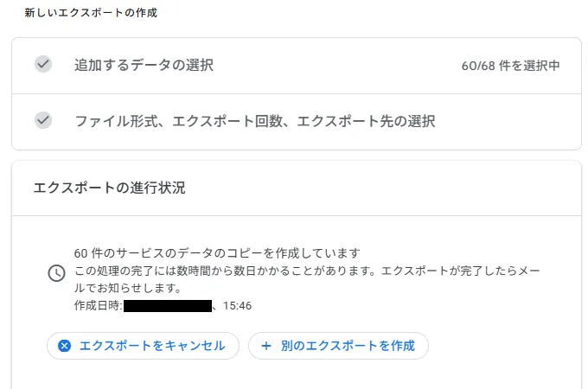This screenshot has height=389, width=588.
Task: Click the 新しいエクスポートの作成 page title
Action: [x=91, y=13]
